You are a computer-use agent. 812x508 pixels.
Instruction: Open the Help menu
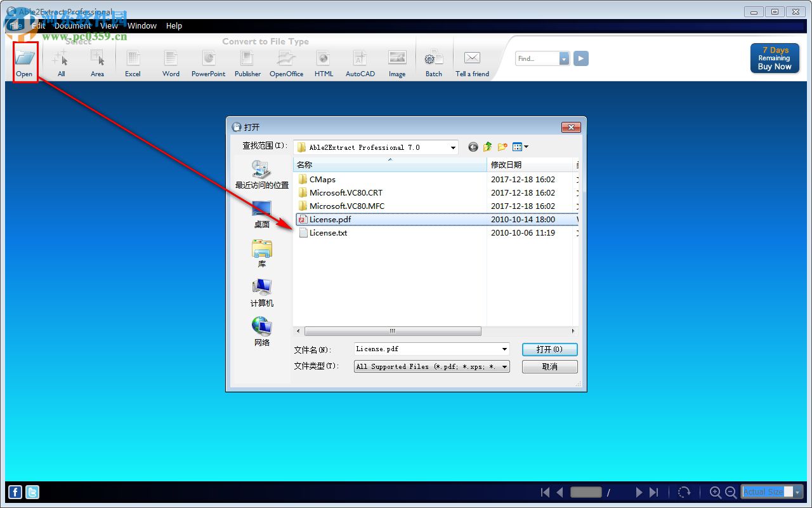(x=174, y=26)
